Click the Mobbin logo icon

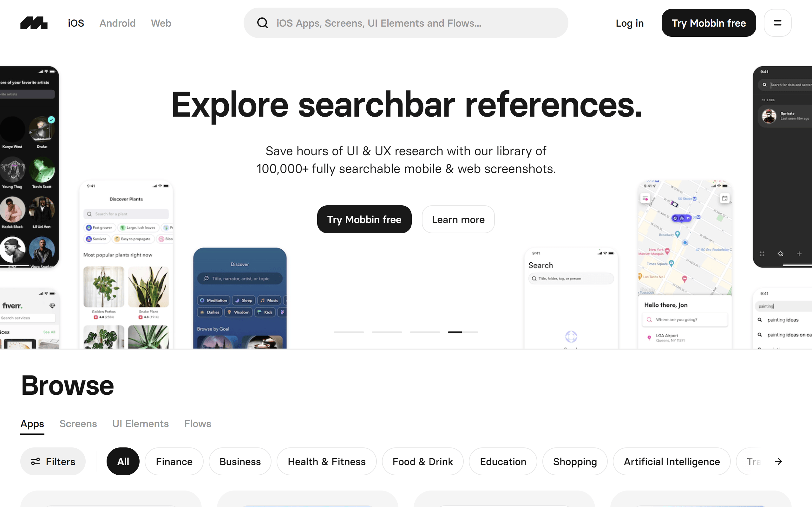point(33,23)
